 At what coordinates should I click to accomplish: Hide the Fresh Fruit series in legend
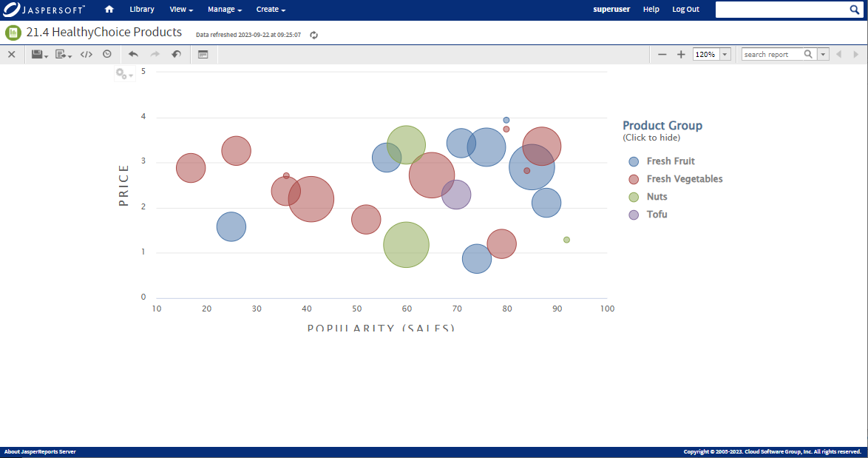(x=662, y=161)
